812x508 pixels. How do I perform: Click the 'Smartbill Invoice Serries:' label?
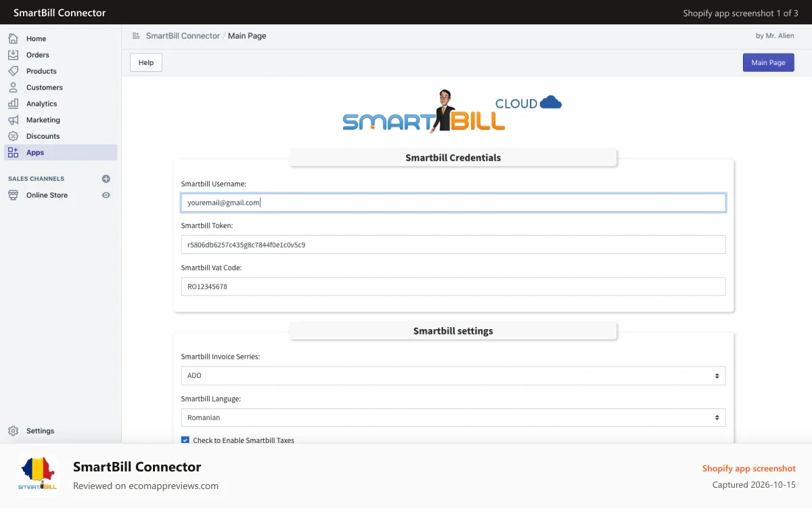[221, 356]
